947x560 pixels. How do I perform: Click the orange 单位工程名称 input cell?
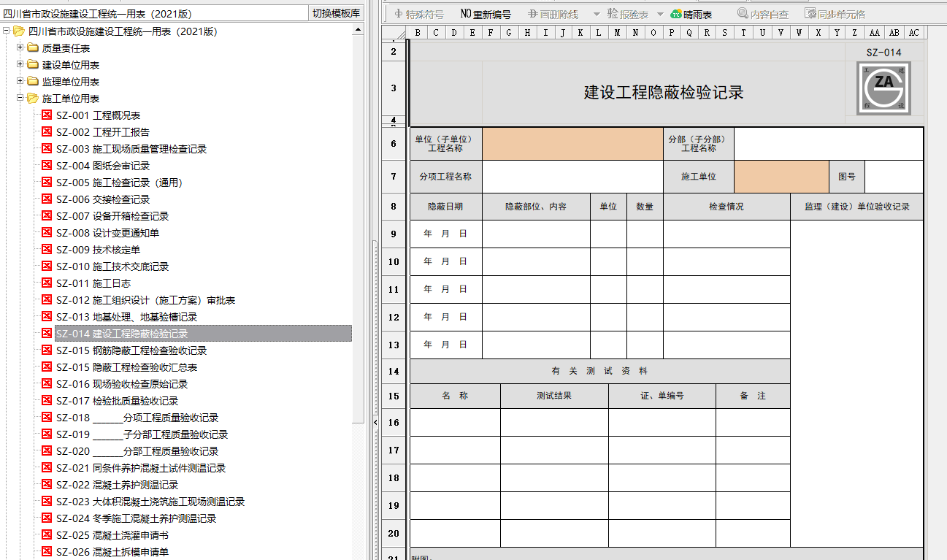click(x=573, y=144)
